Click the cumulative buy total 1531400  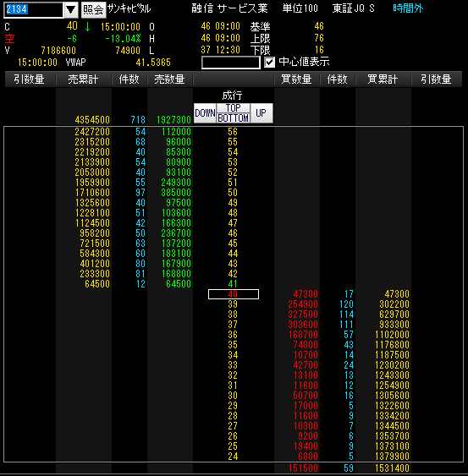pos(392,468)
